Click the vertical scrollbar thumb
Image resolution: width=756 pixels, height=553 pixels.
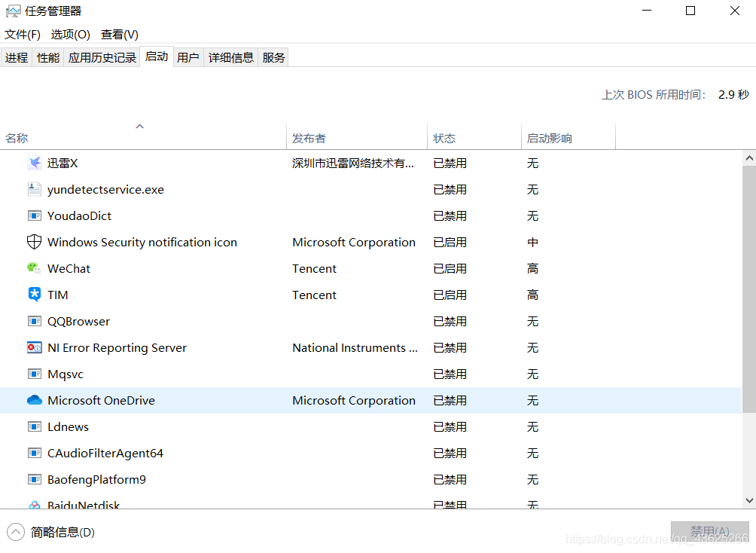(748, 289)
